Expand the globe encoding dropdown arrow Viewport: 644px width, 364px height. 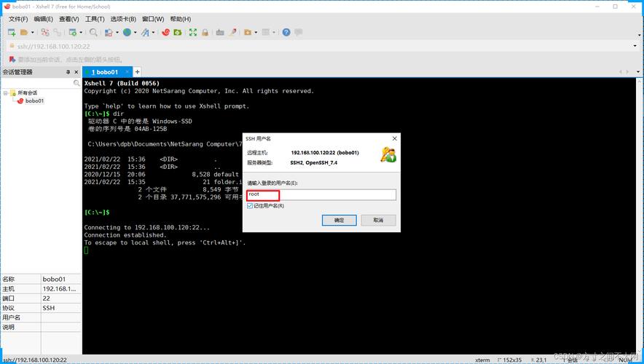pos(135,32)
